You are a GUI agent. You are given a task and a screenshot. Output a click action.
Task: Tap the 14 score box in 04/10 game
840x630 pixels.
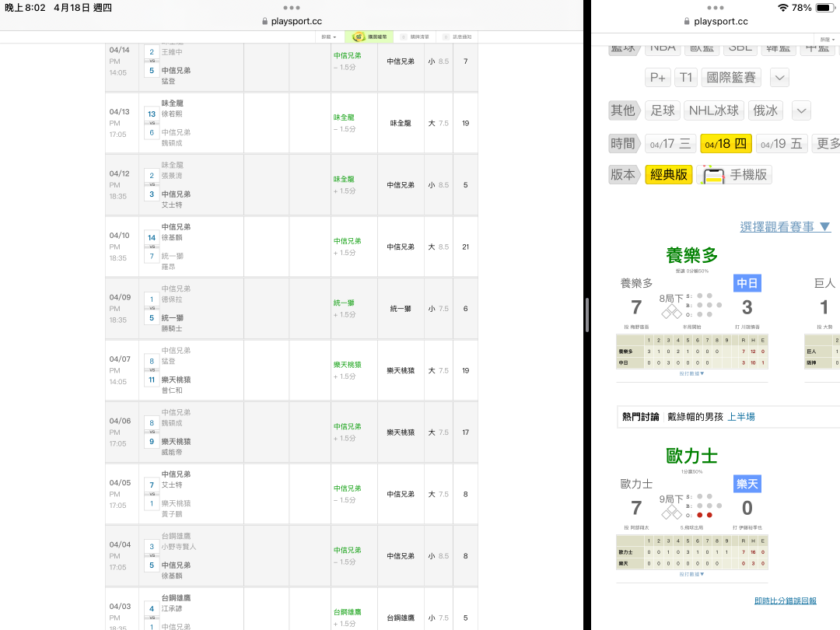tap(152, 238)
